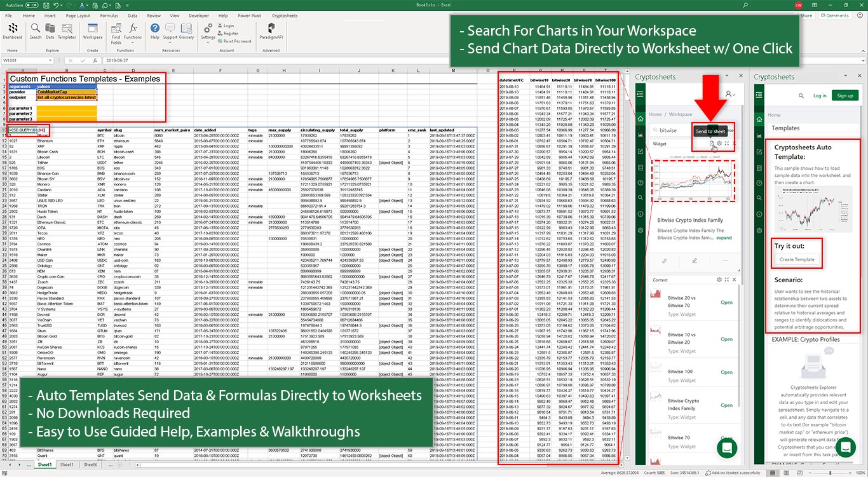Open the ParadigmAPI ribbon icon
This screenshot has width=868, height=488.
(x=271, y=30)
